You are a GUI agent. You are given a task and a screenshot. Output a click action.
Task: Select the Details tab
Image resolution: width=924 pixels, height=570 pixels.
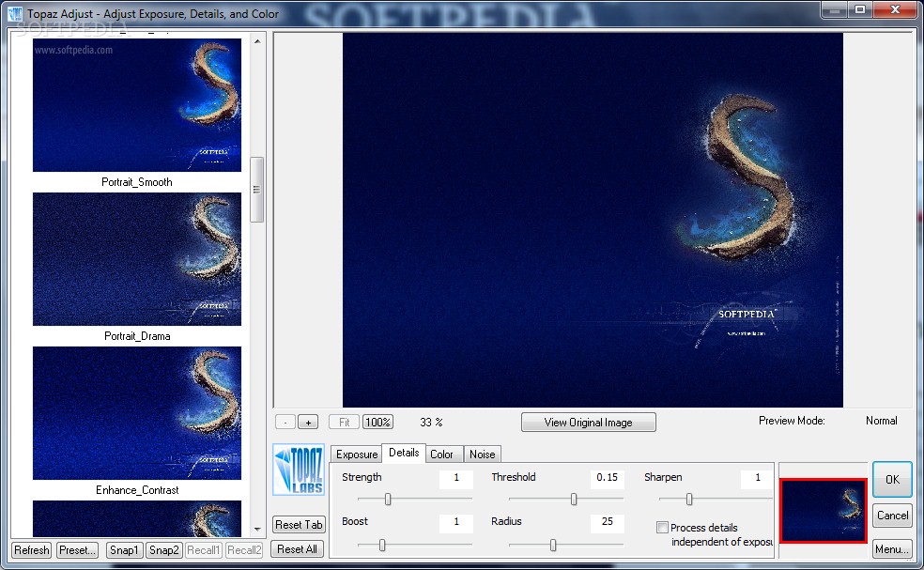404,453
